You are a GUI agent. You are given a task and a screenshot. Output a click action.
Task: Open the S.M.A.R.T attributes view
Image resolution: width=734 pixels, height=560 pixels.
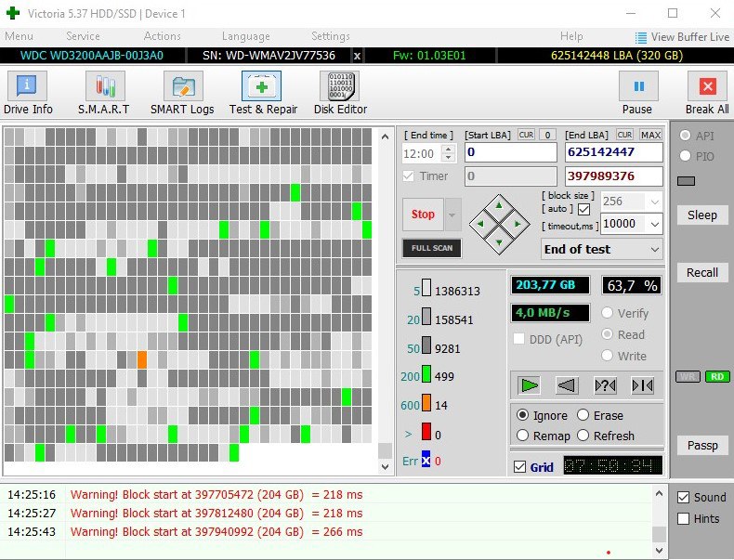[104, 93]
